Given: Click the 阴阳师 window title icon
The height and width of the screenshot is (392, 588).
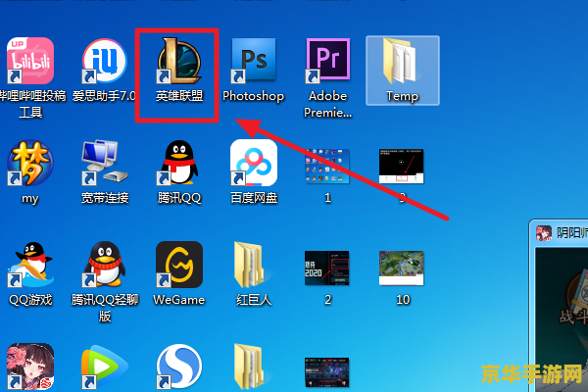Looking at the screenshot, I should (x=543, y=233).
